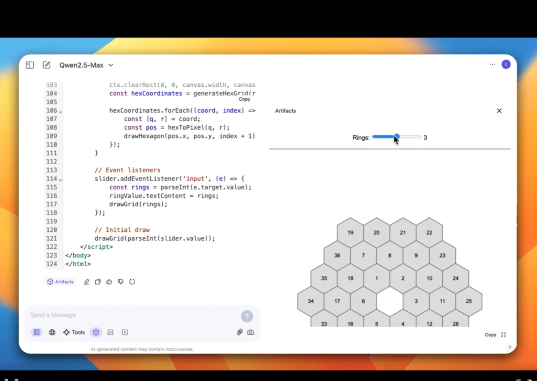537x381 pixels.
Task: Start a new chat with pencil icon
Action: pos(46,65)
